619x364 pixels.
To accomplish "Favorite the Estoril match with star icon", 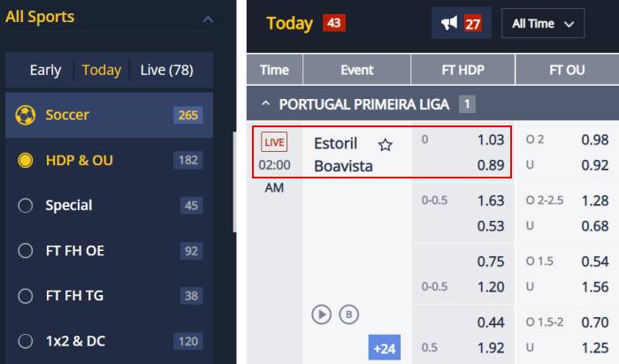I will 385,145.
